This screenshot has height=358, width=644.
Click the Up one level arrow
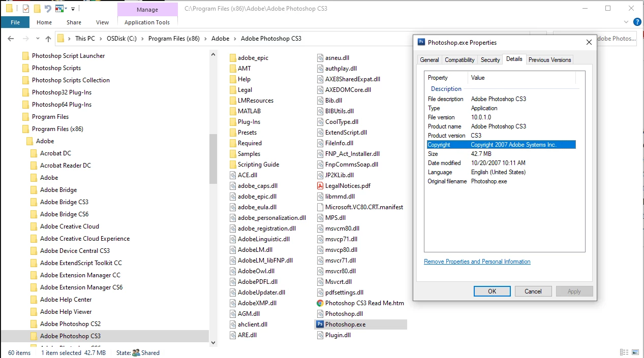48,39
